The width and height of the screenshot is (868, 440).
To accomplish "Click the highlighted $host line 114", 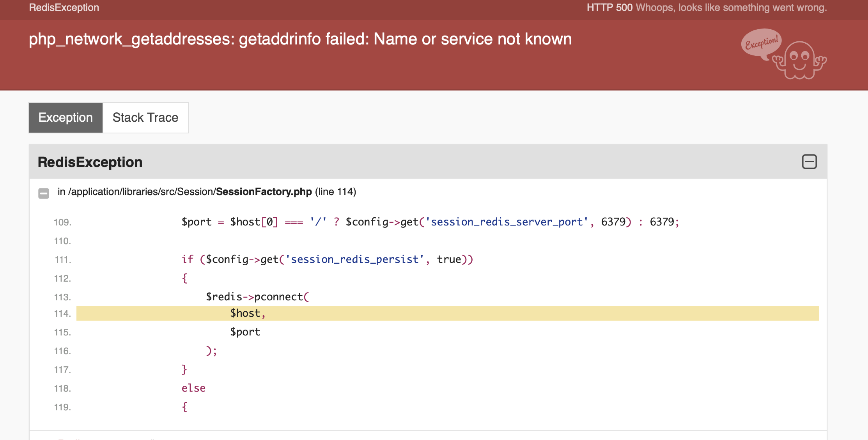I will click(x=447, y=313).
